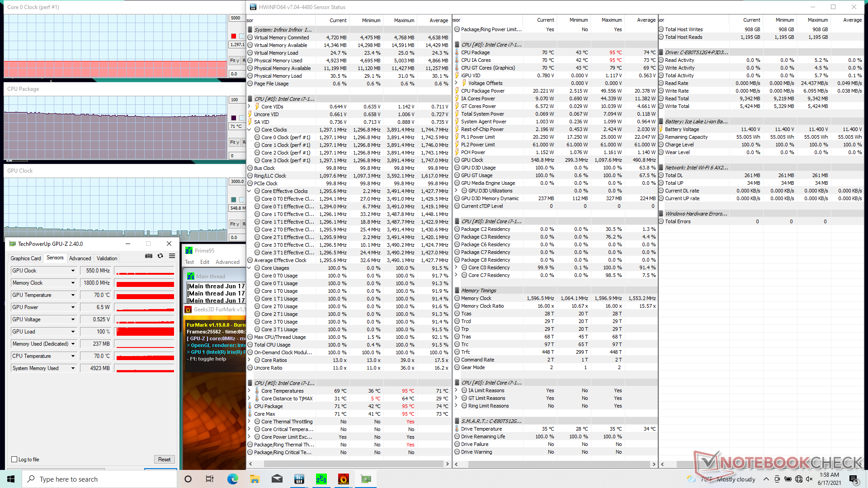Open the Mail app taskbar icon

pyautogui.click(x=277, y=479)
